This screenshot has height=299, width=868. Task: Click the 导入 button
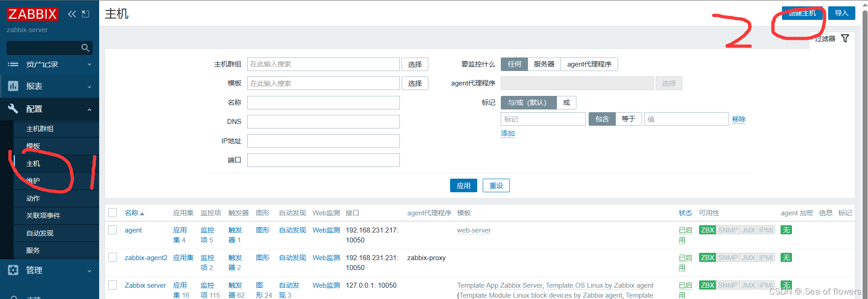842,13
